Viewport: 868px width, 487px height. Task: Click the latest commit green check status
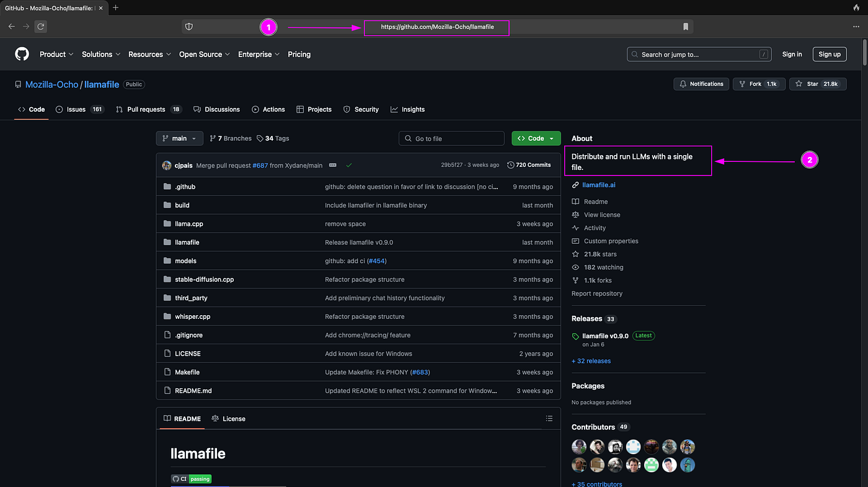click(349, 165)
